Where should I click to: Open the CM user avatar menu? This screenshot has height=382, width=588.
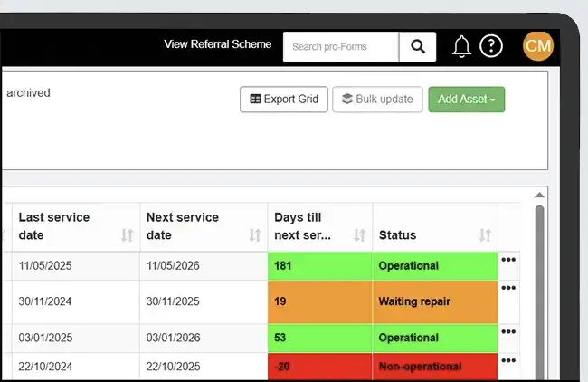(x=537, y=46)
